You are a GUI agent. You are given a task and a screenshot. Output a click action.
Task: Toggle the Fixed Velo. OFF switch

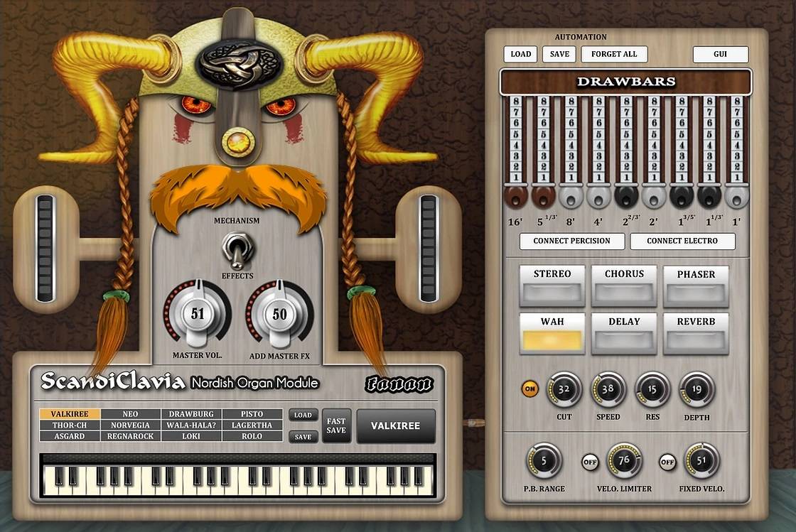coord(667,462)
